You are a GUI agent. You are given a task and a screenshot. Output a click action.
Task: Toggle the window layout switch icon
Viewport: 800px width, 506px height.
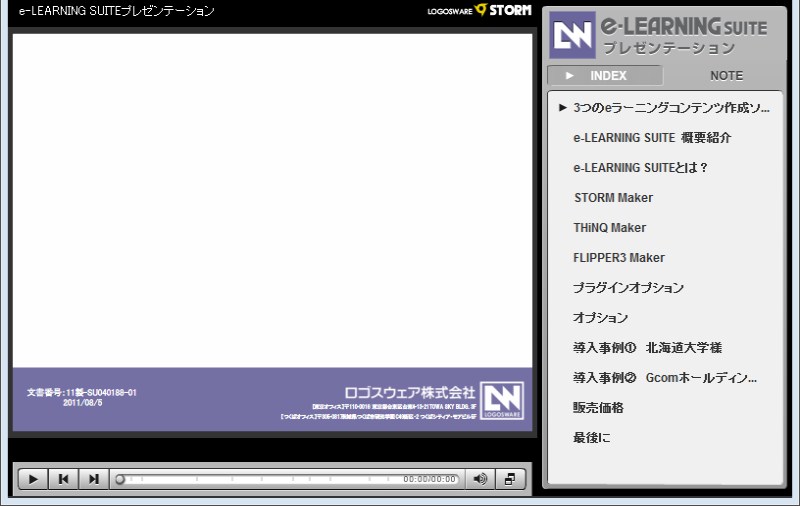pyautogui.click(x=510, y=479)
